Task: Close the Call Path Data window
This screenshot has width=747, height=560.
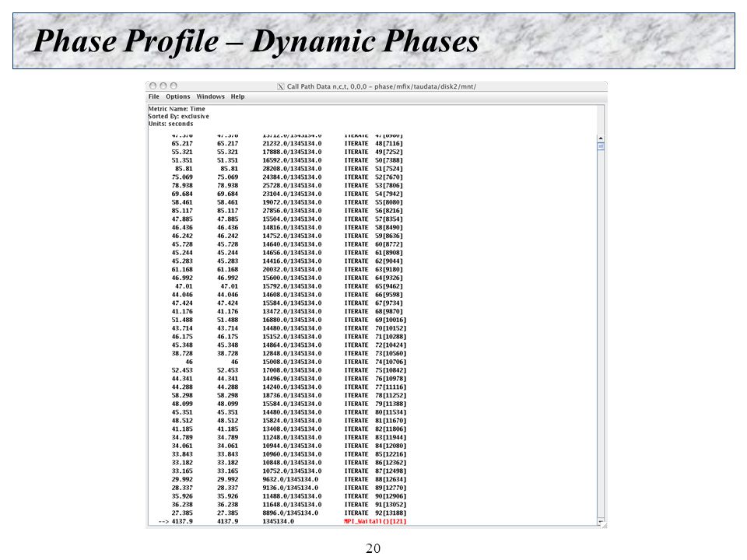Action: tap(153, 86)
